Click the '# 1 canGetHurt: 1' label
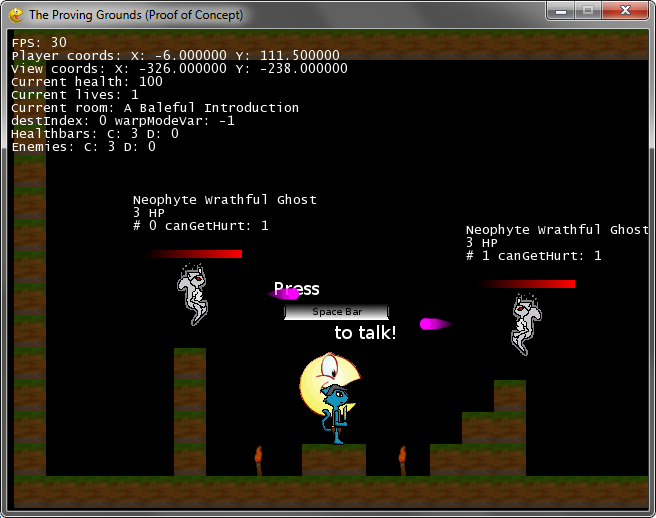656x518 pixels. click(x=534, y=256)
